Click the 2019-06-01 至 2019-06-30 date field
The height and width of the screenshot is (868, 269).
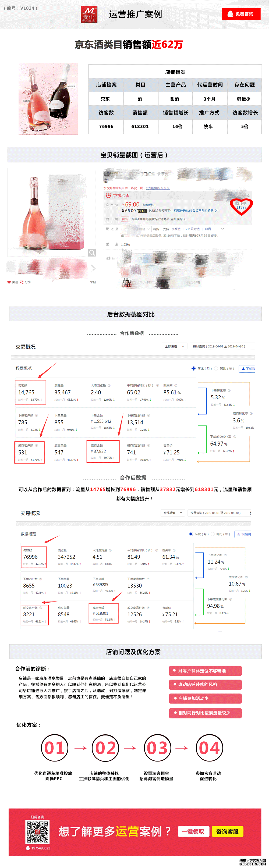click(x=215, y=513)
